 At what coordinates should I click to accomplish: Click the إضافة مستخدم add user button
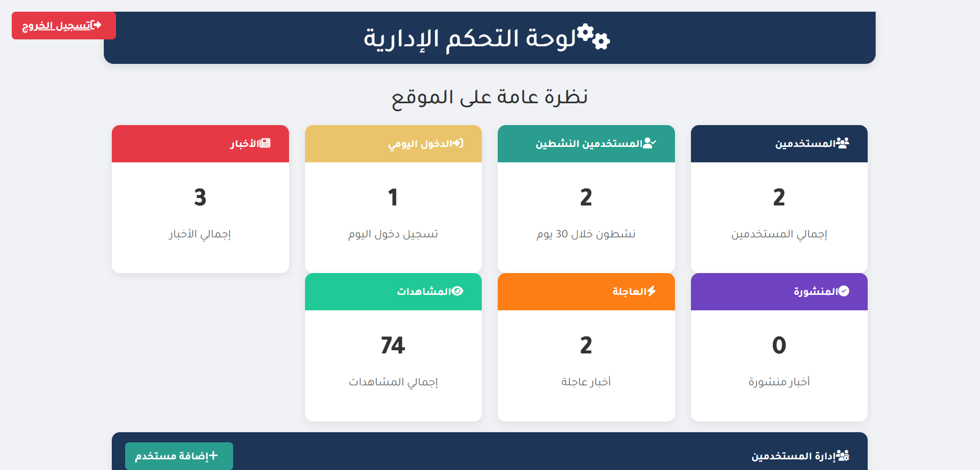point(179,456)
